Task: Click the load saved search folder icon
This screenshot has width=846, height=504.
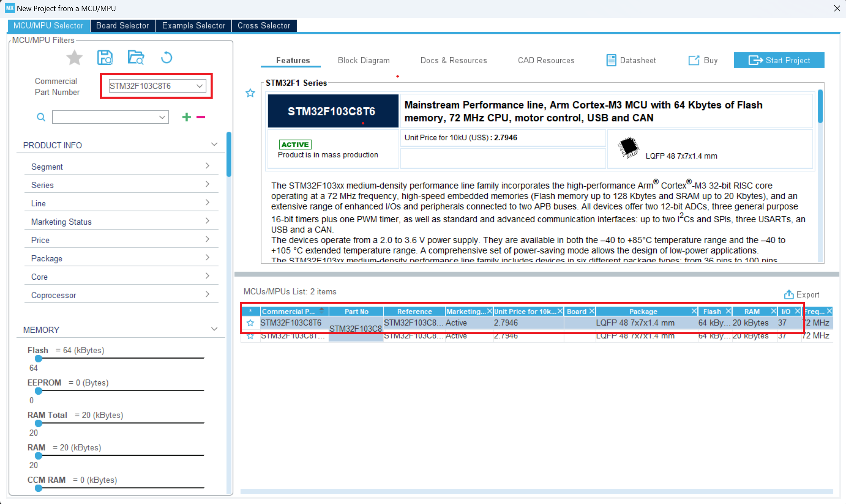Action: tap(135, 58)
